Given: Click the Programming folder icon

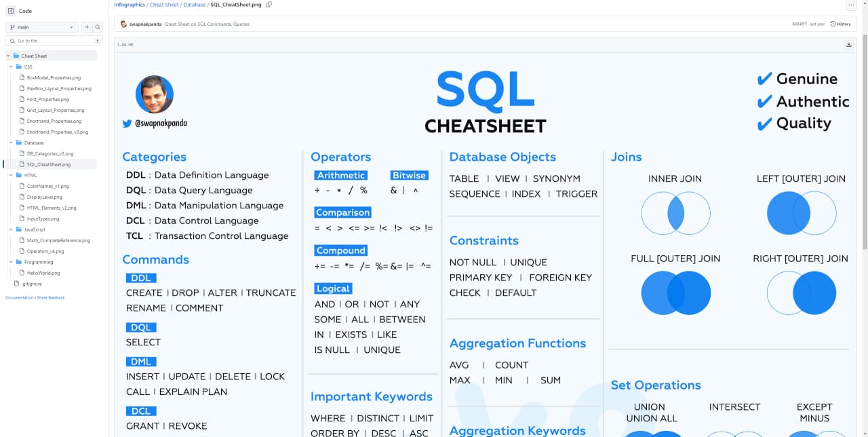Looking at the screenshot, I should click(19, 262).
